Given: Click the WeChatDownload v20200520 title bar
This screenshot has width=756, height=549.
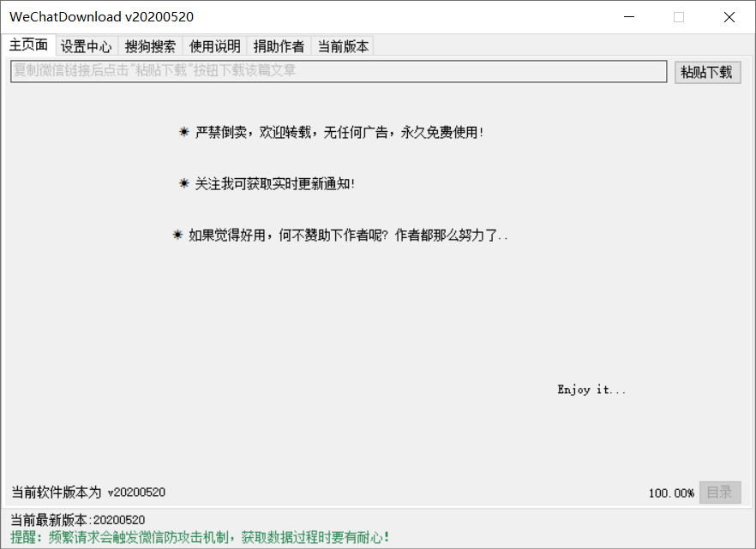Looking at the screenshot, I should [102, 17].
